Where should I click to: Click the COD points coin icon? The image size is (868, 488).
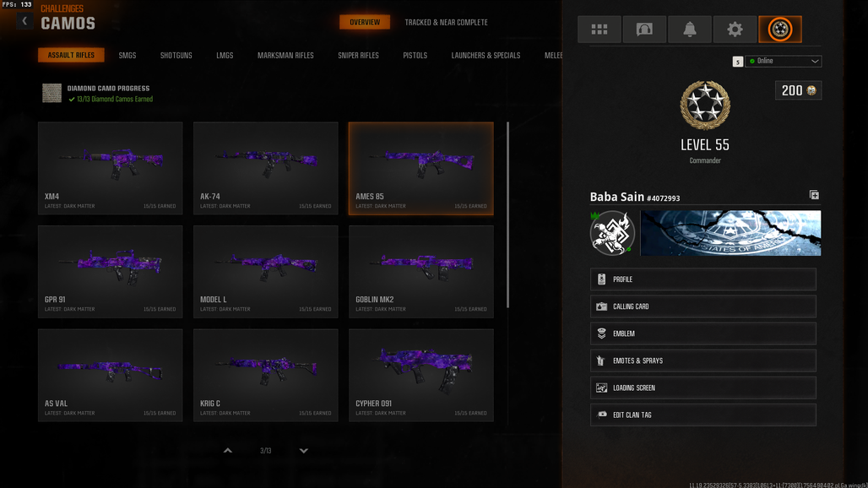coord(811,90)
